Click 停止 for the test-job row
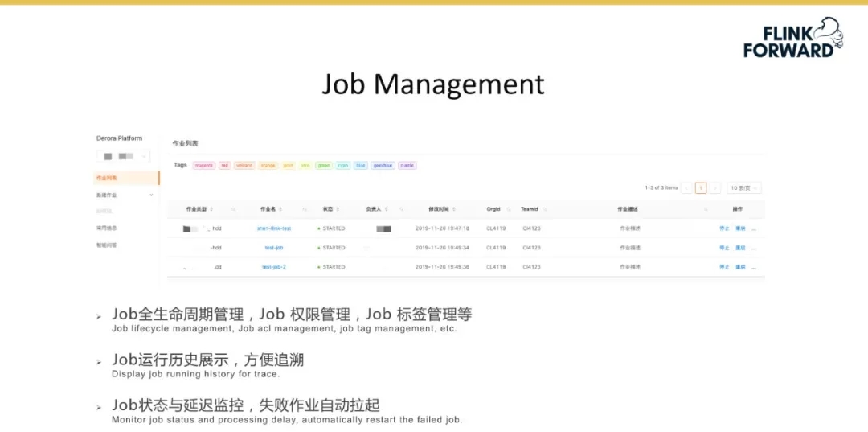The width and height of the screenshot is (868, 432). tap(724, 248)
